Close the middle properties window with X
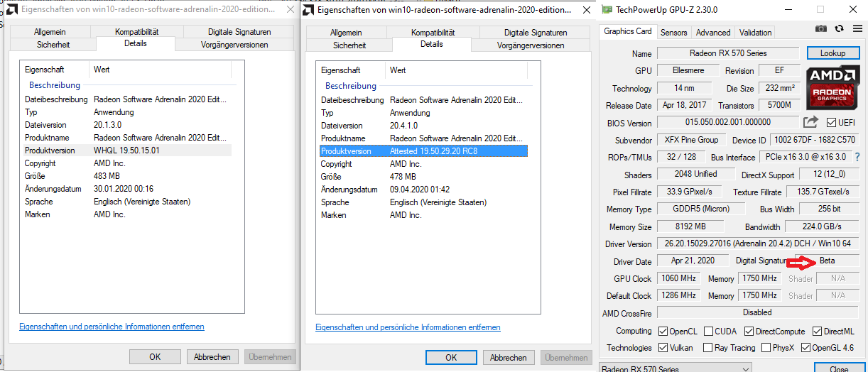The height and width of the screenshot is (372, 868). pyautogui.click(x=585, y=10)
